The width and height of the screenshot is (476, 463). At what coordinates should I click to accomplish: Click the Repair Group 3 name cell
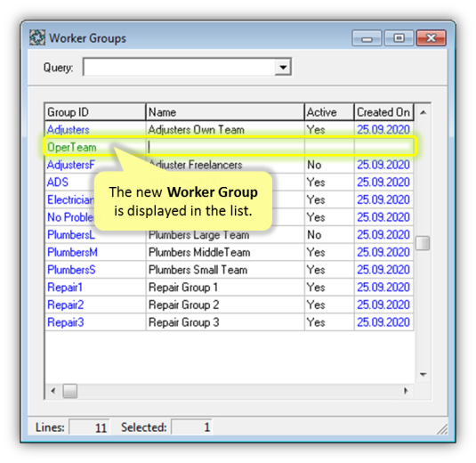click(x=225, y=322)
